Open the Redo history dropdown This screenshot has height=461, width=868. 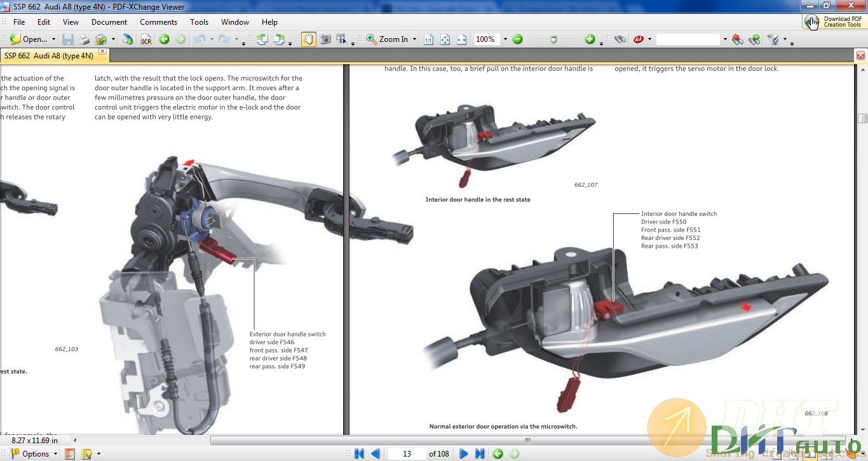tap(236, 39)
